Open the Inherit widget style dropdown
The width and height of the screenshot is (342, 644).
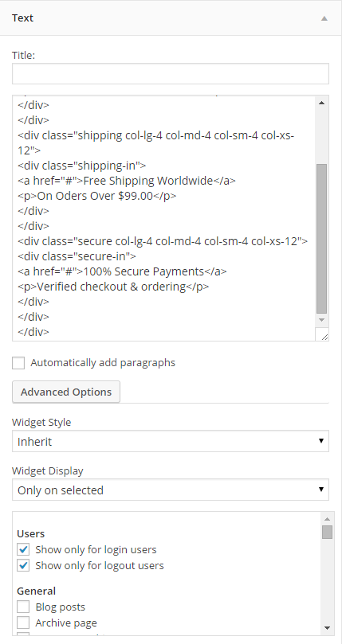171,441
